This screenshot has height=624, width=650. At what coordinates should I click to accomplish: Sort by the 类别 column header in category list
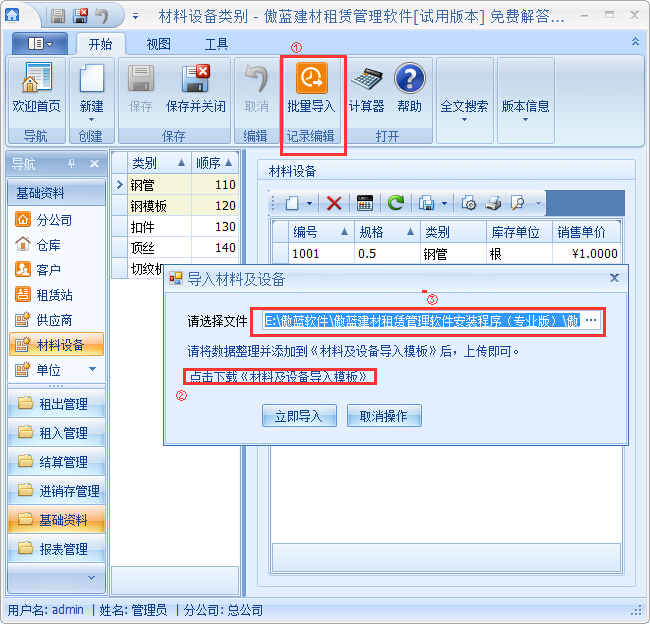point(159,163)
